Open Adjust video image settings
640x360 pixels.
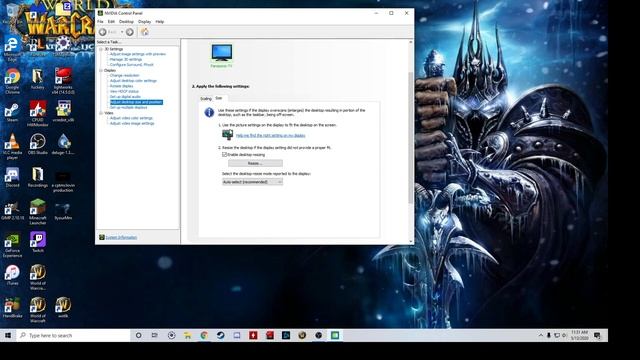132,123
